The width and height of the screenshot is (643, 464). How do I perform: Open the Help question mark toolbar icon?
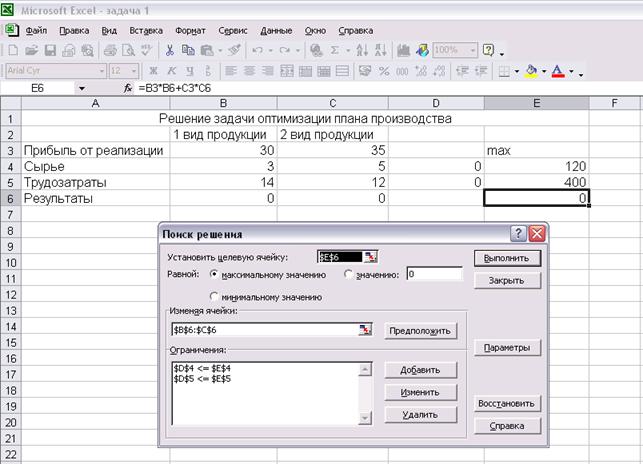click(x=488, y=50)
